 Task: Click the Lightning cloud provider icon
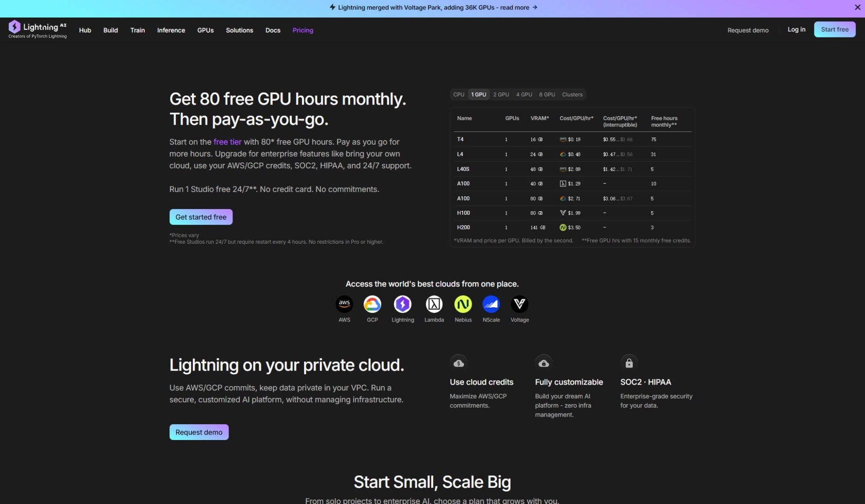(x=402, y=304)
